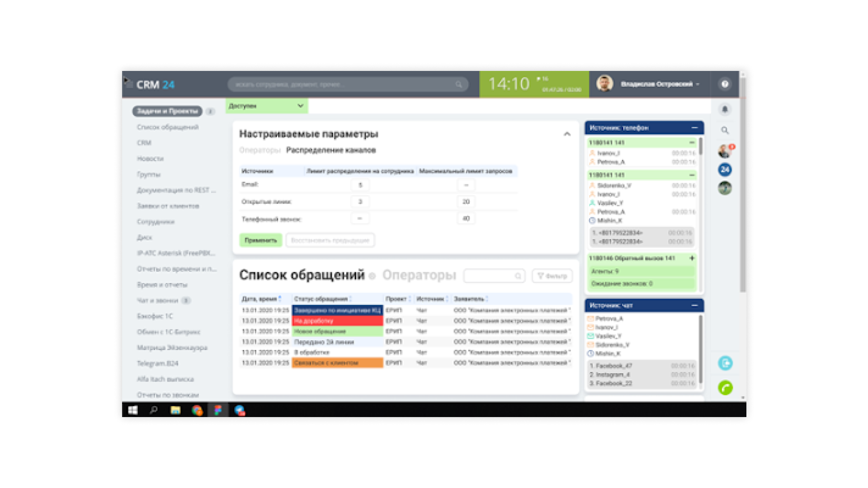Expand the 1180146 Обратный вызов group
The image size is (868, 488).
pos(692,258)
